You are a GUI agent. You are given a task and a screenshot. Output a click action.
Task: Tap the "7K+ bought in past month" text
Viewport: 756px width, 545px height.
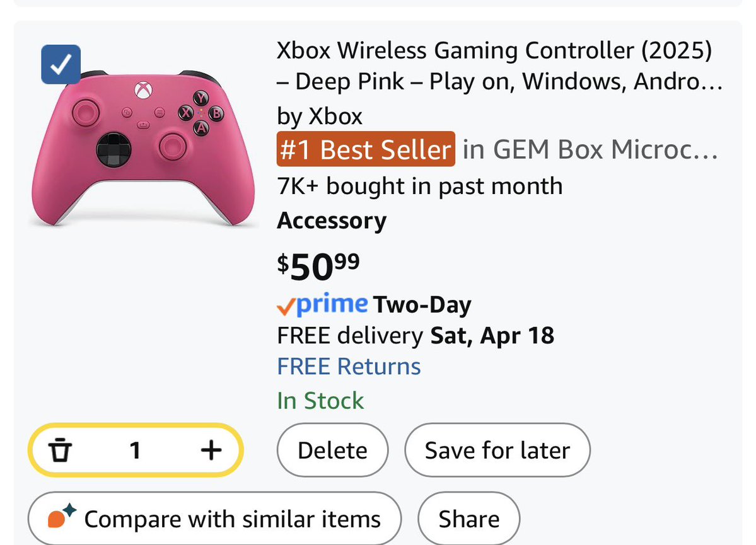[x=419, y=186]
